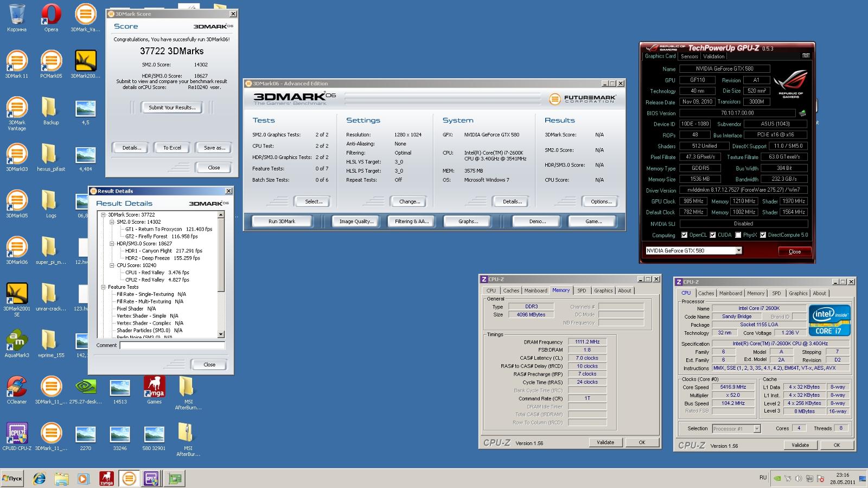Click Close button in GPU-Z

[795, 251]
